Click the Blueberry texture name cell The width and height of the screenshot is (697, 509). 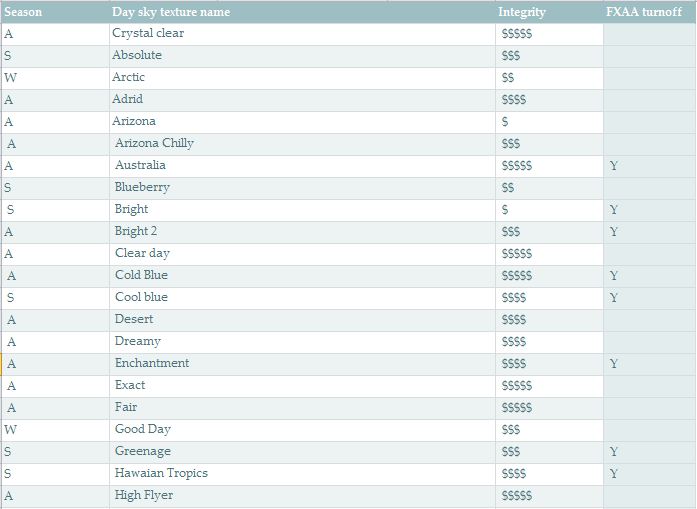(302, 188)
